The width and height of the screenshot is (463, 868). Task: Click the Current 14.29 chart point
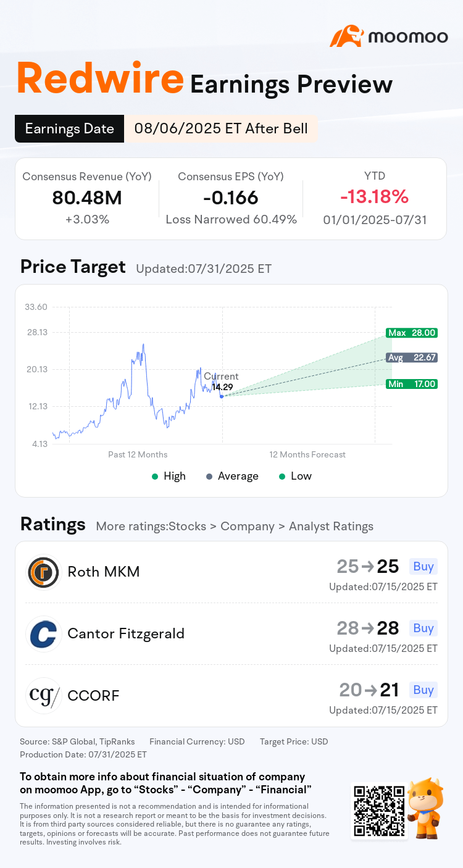click(222, 396)
